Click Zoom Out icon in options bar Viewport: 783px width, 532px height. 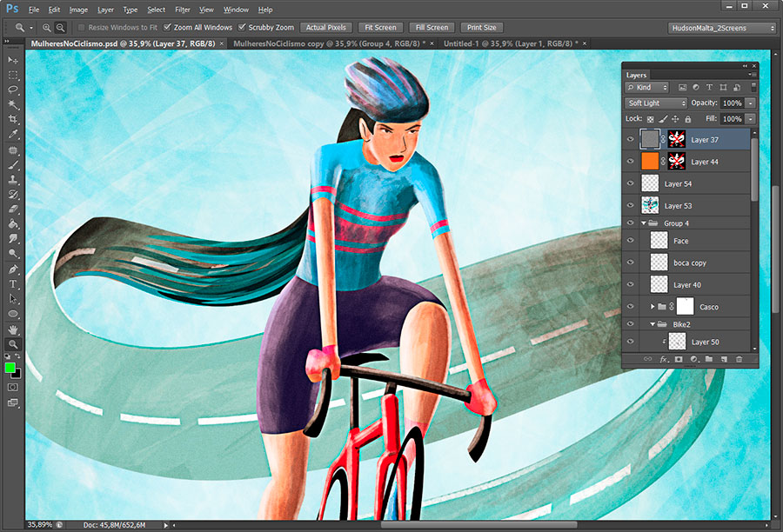60,28
